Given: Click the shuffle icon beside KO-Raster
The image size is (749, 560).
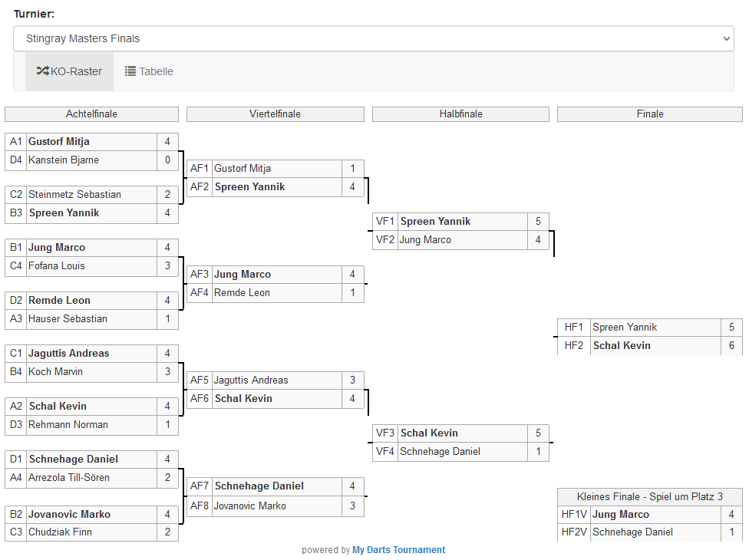Looking at the screenshot, I should (x=43, y=71).
